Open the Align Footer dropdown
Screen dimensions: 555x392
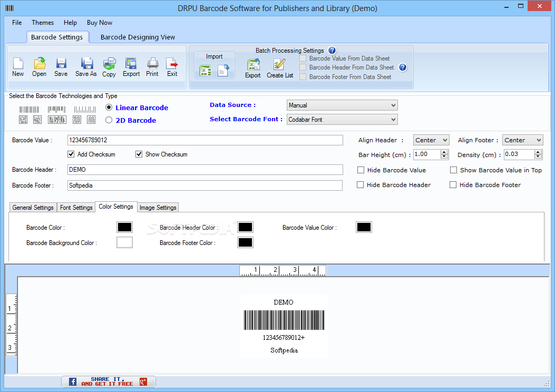[x=522, y=140]
